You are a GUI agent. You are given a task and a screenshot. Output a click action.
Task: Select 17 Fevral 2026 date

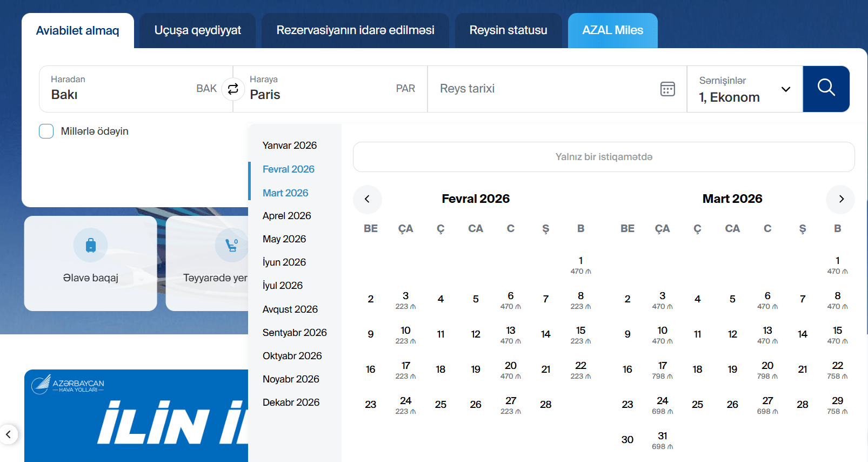point(405,369)
